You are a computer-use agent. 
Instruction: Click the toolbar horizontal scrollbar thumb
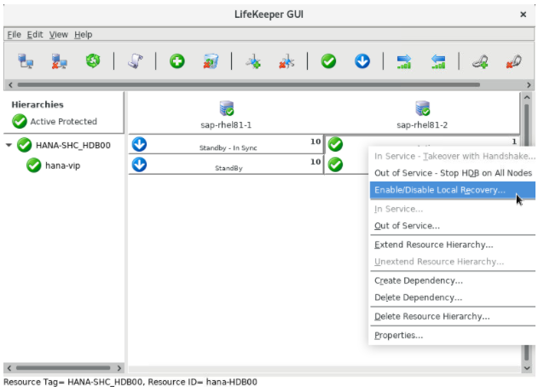(x=248, y=84)
